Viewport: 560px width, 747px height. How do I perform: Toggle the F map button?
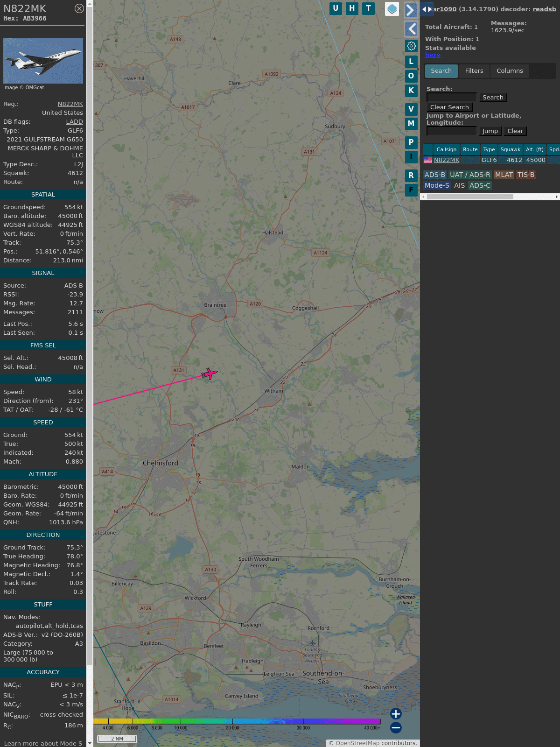tap(411, 190)
